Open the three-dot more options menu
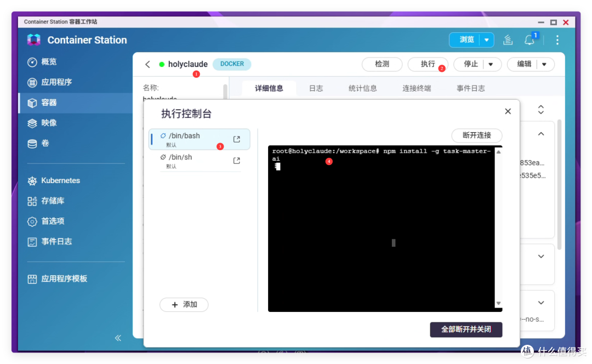Viewport: 592px width, 364px height. tap(557, 40)
